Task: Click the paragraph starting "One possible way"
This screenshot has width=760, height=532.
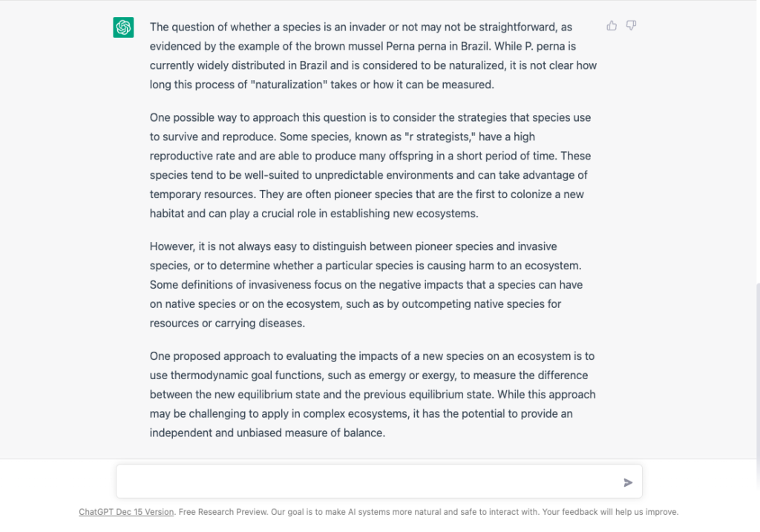Action: 370,165
